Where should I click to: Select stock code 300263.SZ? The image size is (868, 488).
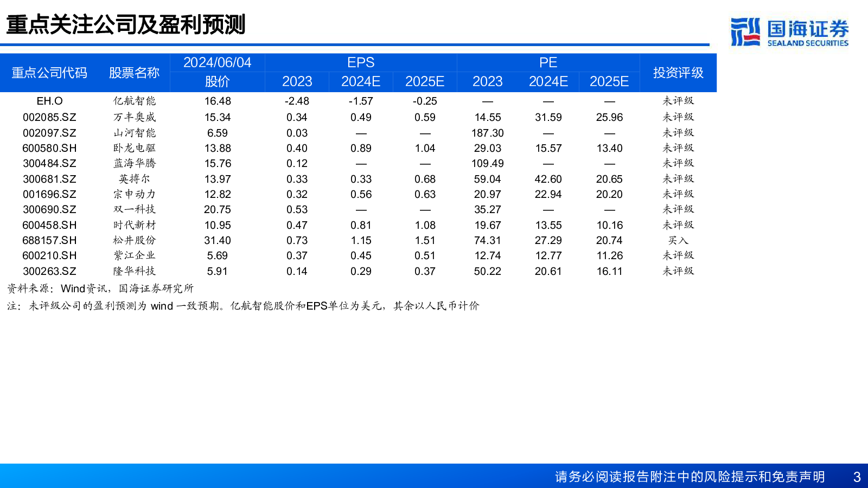click(x=49, y=271)
